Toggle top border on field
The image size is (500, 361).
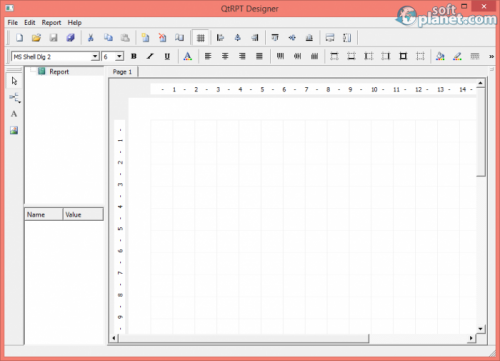click(x=334, y=56)
